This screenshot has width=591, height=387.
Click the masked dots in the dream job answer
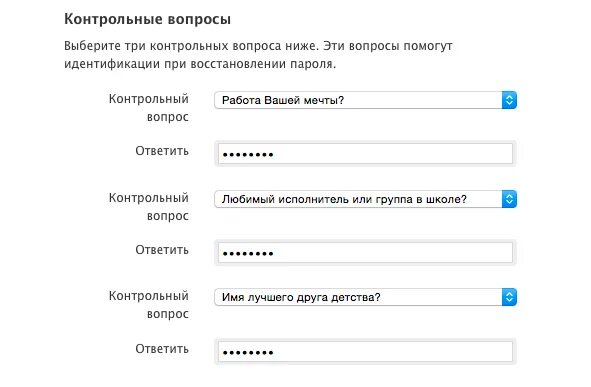248,154
